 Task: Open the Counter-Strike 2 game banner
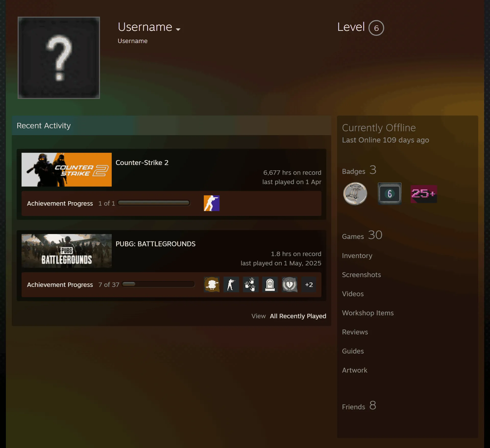pos(67,170)
